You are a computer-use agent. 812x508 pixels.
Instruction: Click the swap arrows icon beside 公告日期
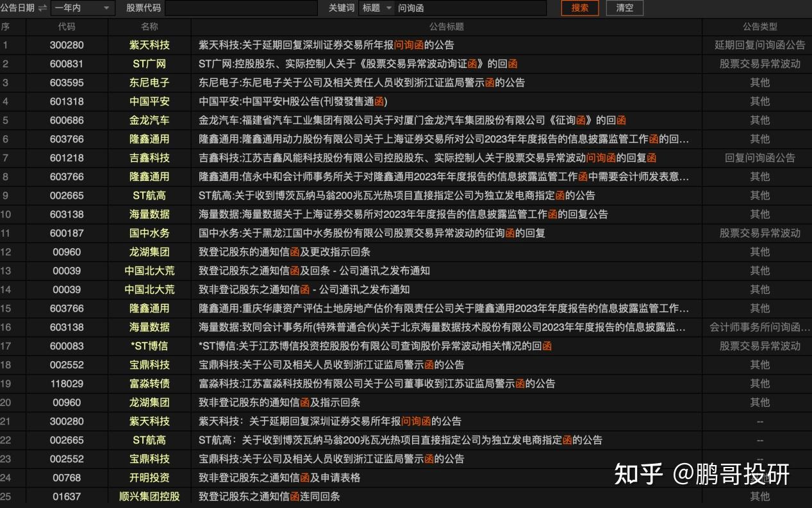tap(43, 8)
